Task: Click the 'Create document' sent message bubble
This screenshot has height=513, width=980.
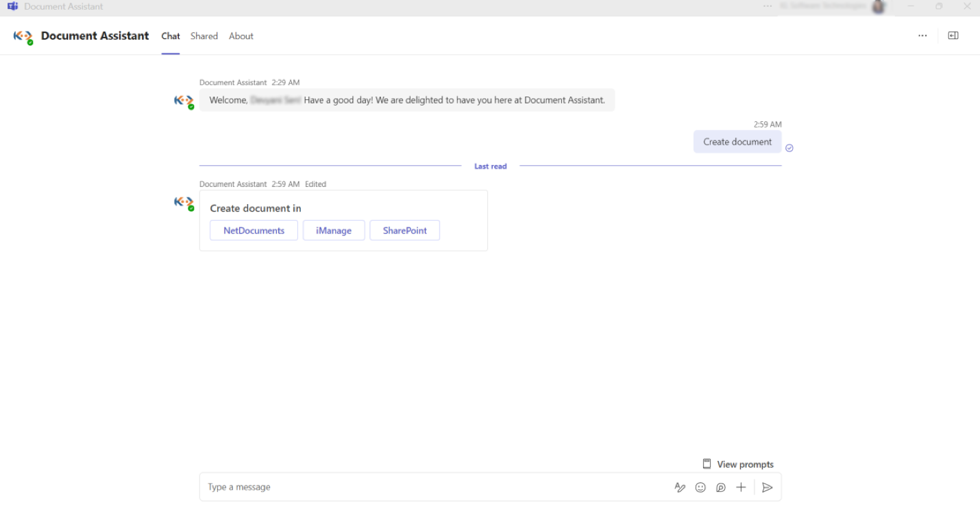Action: tap(737, 142)
